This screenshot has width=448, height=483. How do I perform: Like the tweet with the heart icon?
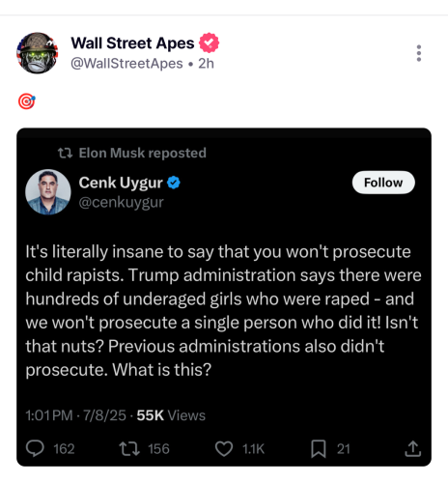tap(224, 448)
